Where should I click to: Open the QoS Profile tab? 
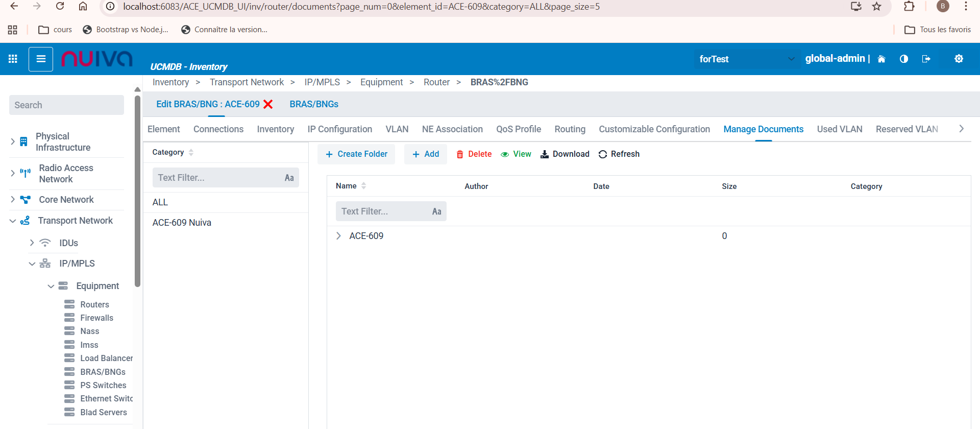(x=518, y=129)
